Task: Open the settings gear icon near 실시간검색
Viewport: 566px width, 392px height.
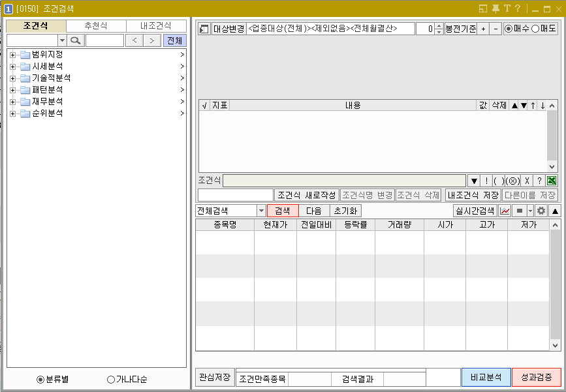Action: tap(541, 210)
